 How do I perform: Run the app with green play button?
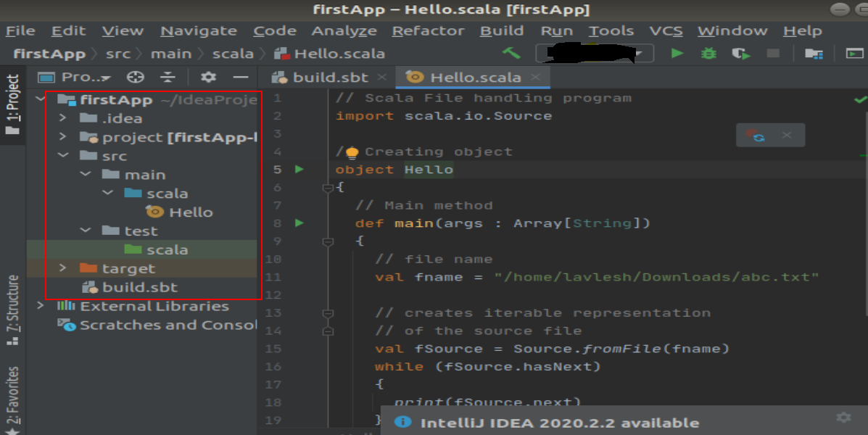coord(677,53)
